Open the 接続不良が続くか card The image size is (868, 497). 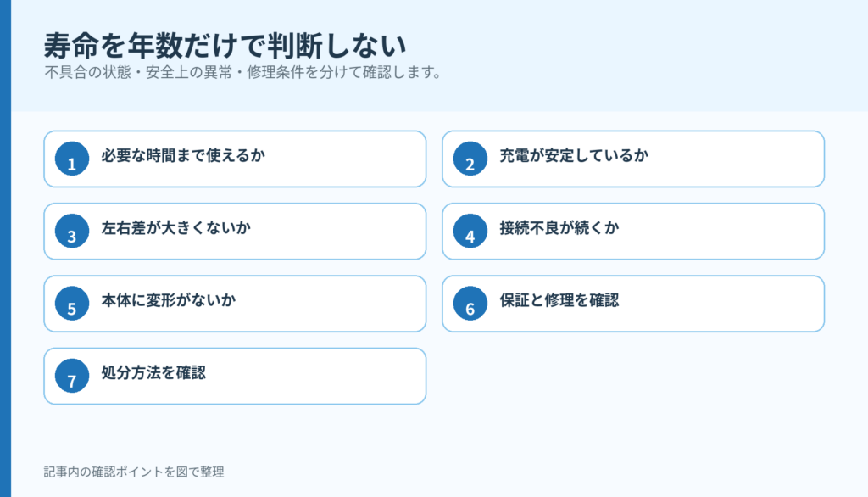point(633,231)
